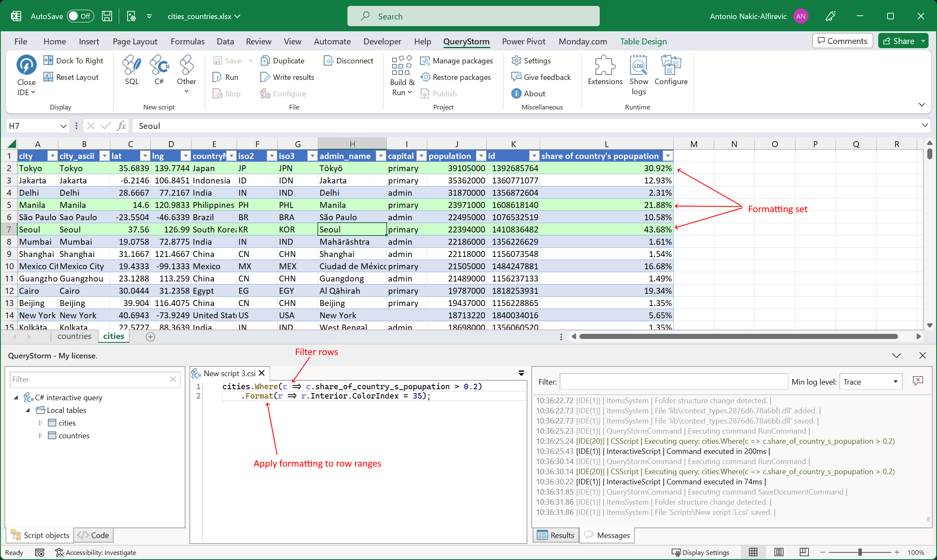Screen dimensions: 937x560
Task: Click the Close IDE icon
Action: coord(26,66)
